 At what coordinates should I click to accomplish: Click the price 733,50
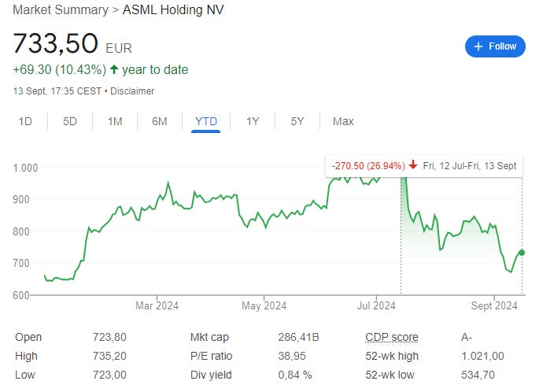55,43
